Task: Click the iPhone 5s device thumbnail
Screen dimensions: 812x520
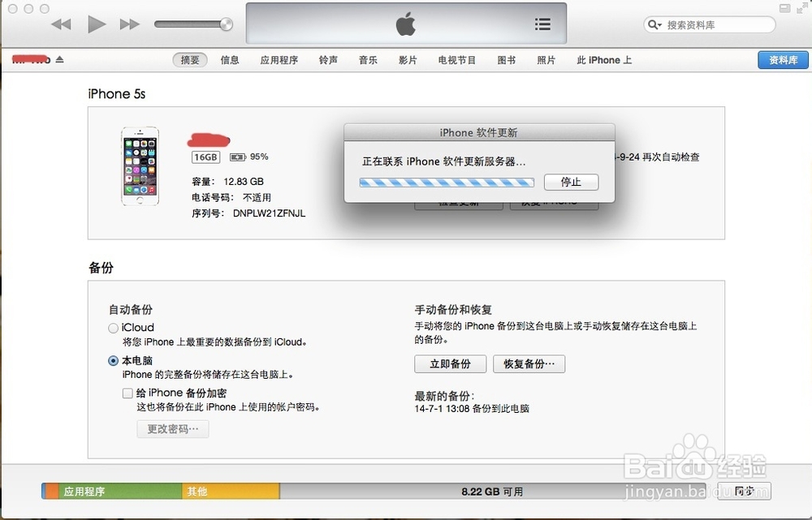Action: click(x=140, y=166)
